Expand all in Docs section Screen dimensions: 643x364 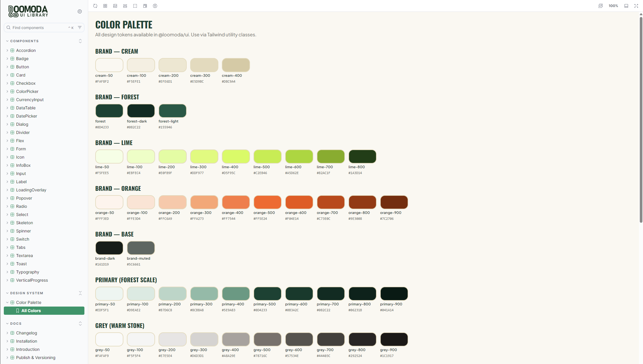click(80, 324)
